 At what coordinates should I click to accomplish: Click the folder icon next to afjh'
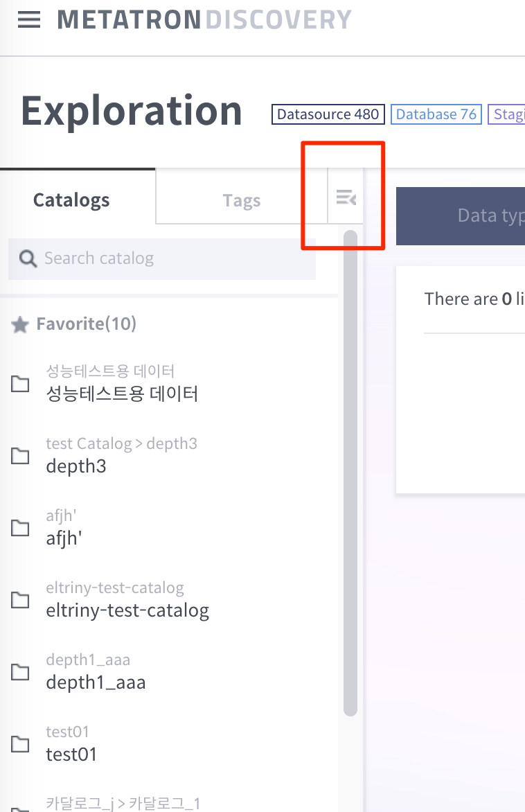click(x=19, y=527)
